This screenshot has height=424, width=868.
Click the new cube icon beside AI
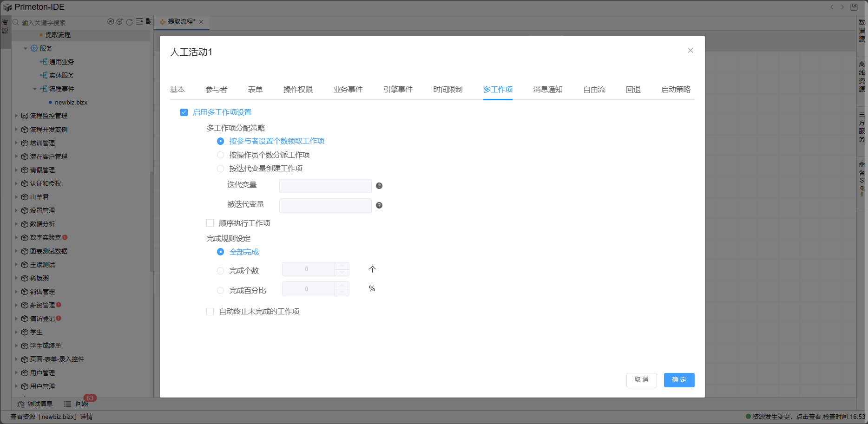[120, 22]
